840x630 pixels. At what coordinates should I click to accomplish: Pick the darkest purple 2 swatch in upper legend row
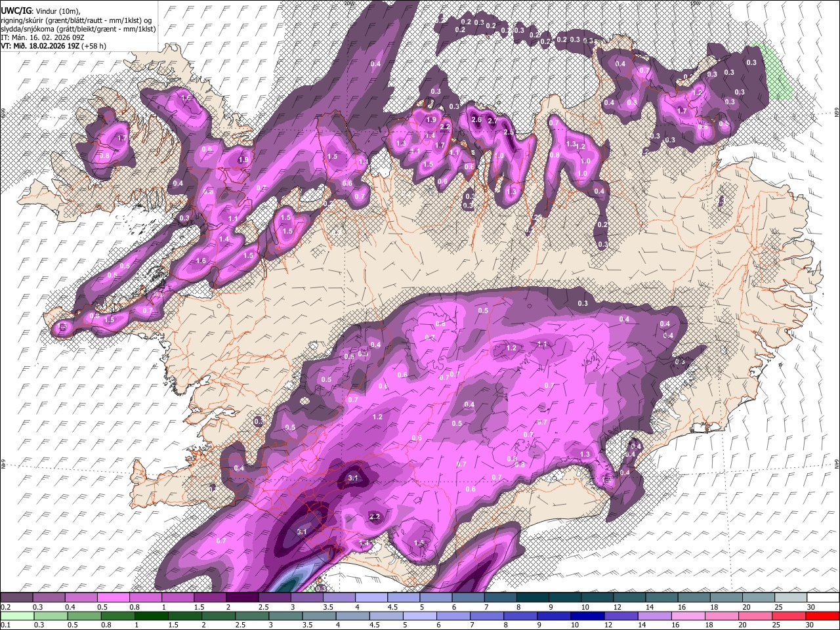tap(242, 598)
